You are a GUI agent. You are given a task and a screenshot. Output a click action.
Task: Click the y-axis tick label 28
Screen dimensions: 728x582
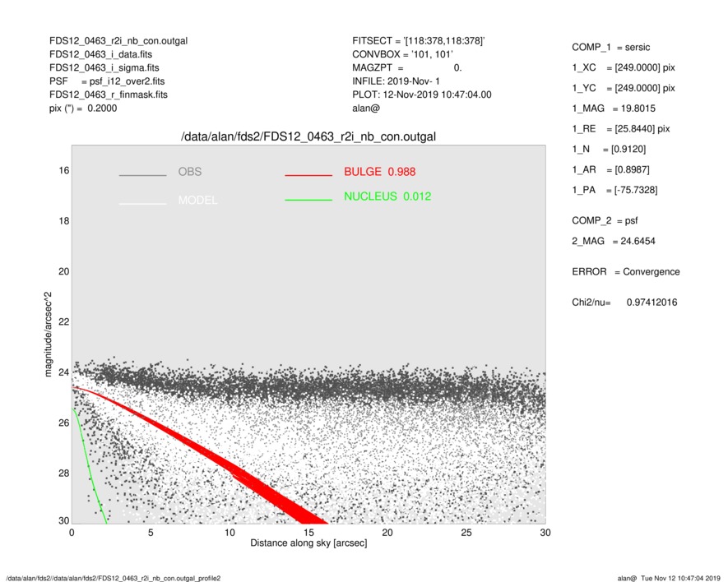63,473
